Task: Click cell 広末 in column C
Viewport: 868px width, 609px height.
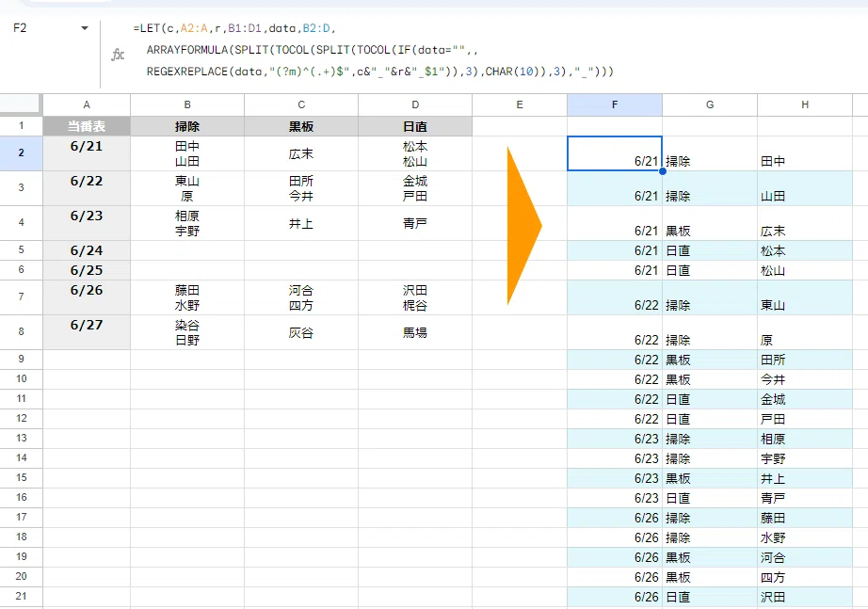Action: (x=301, y=153)
